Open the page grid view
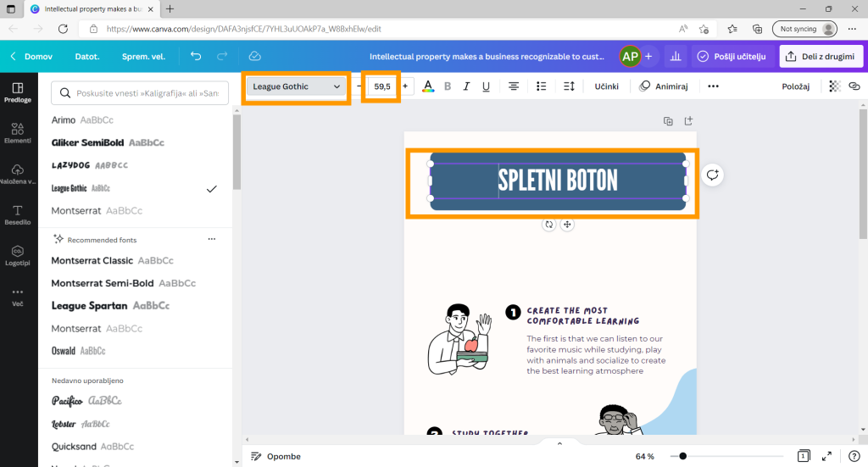The image size is (868, 467). 804,456
